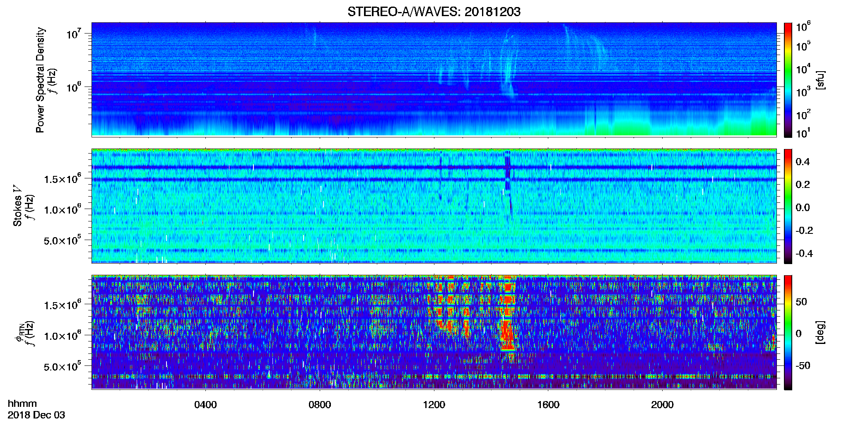Click the Stokes V colorbar

[788, 206]
